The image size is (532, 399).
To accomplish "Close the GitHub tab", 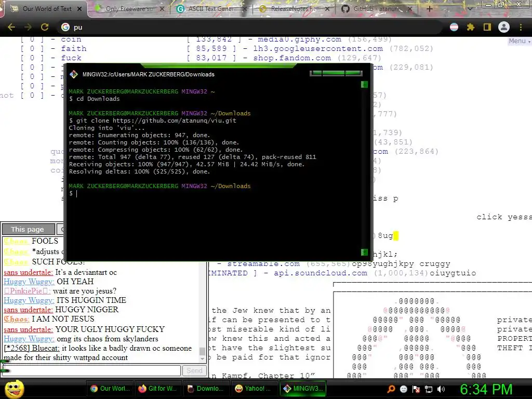I will tap(409, 9).
